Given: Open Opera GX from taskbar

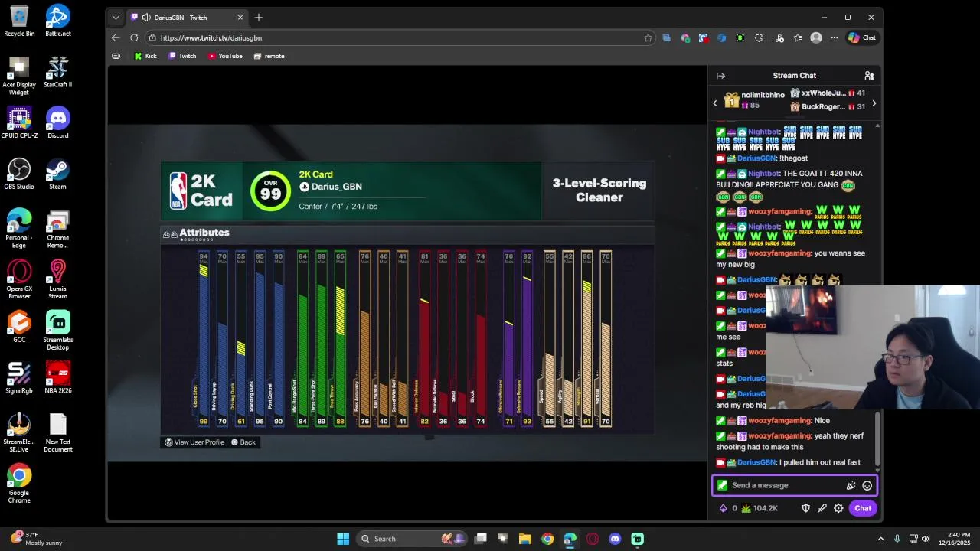Looking at the screenshot, I should 593,539.
